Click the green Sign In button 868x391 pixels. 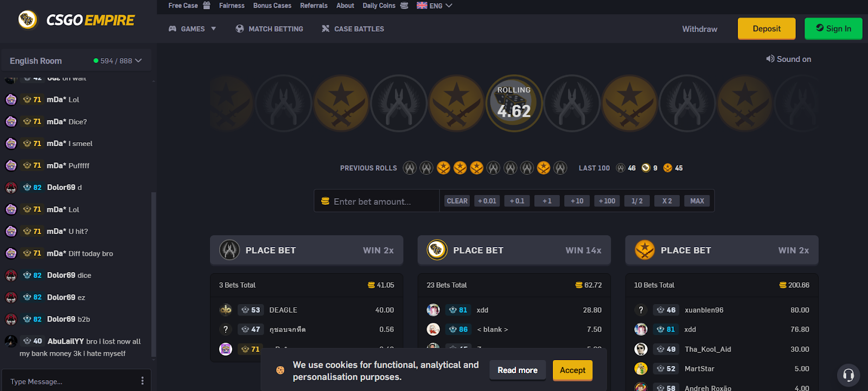pos(833,29)
